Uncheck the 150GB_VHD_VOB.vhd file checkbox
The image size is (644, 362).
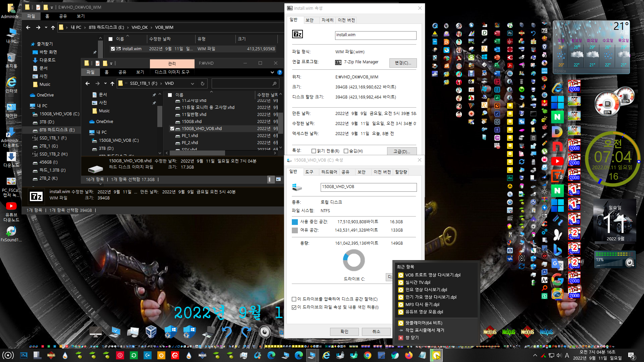[172, 129]
